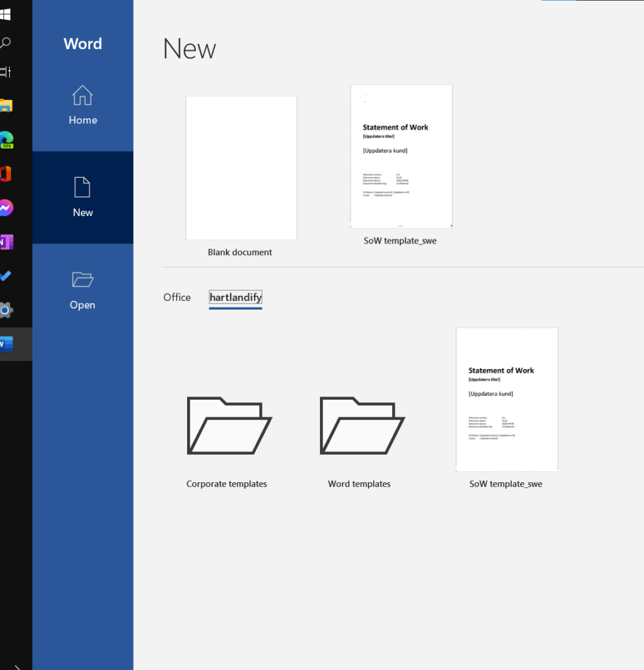Launch File Explorer from the taskbar
The width and height of the screenshot is (644, 670).
6,105
